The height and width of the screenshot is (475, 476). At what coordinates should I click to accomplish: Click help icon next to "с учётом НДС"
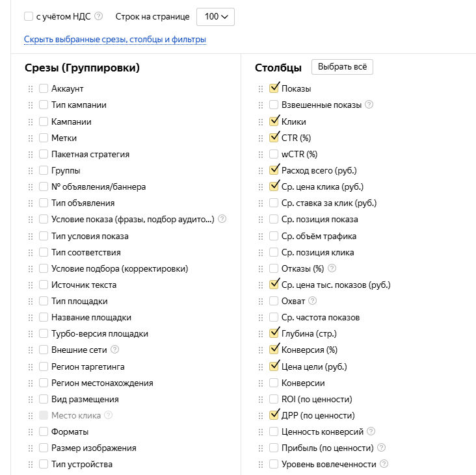coord(99,16)
